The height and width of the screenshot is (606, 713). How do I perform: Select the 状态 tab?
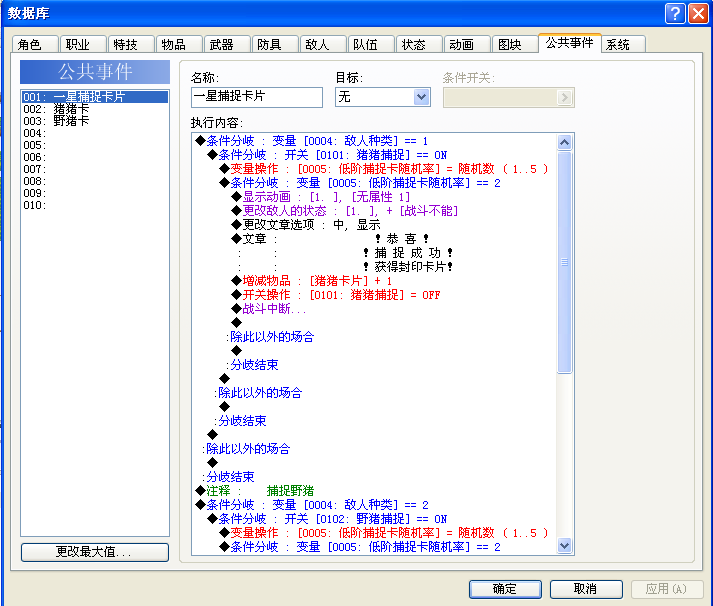419,45
